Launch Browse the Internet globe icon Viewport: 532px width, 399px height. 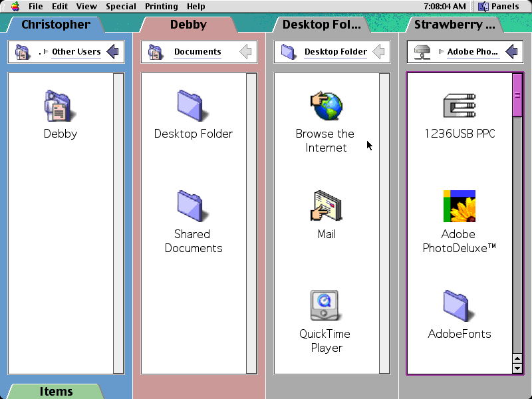(326, 106)
